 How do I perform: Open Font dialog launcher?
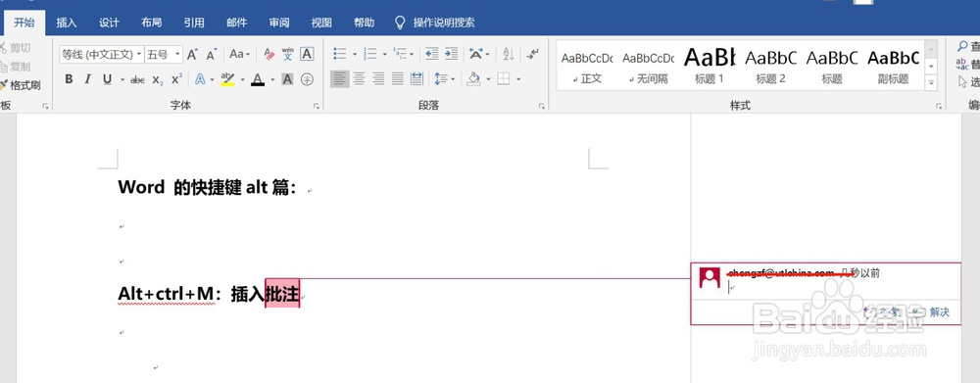pyautogui.click(x=317, y=107)
